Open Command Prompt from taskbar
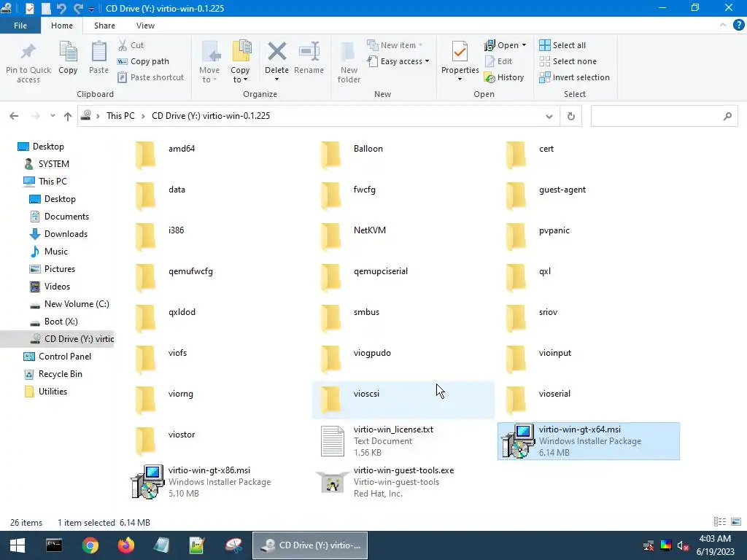This screenshot has height=560, width=747. coord(54,545)
